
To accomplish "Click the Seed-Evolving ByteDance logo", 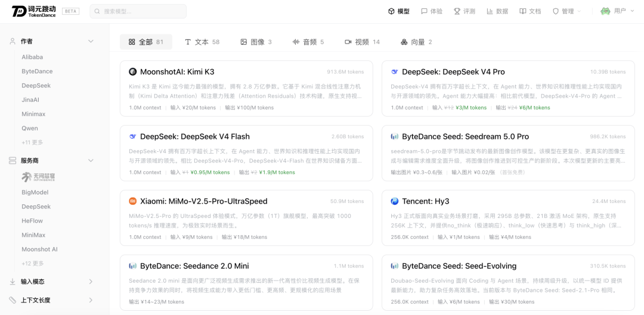I will (394, 266).
